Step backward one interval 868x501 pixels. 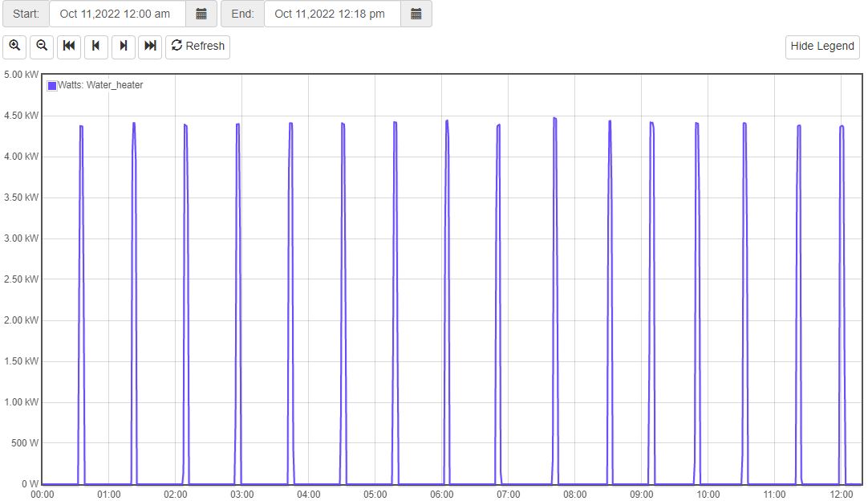tap(95, 46)
